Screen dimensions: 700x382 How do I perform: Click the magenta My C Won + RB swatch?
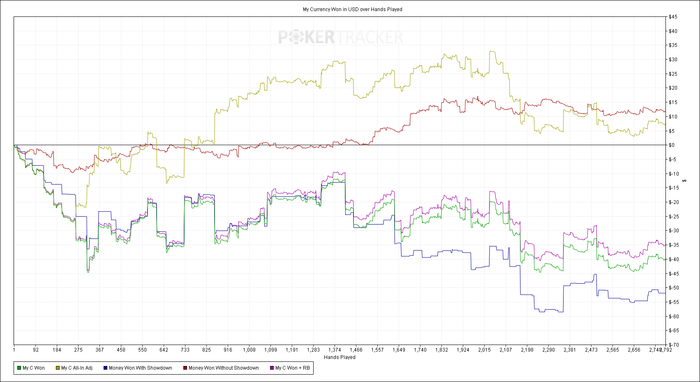coord(271,368)
